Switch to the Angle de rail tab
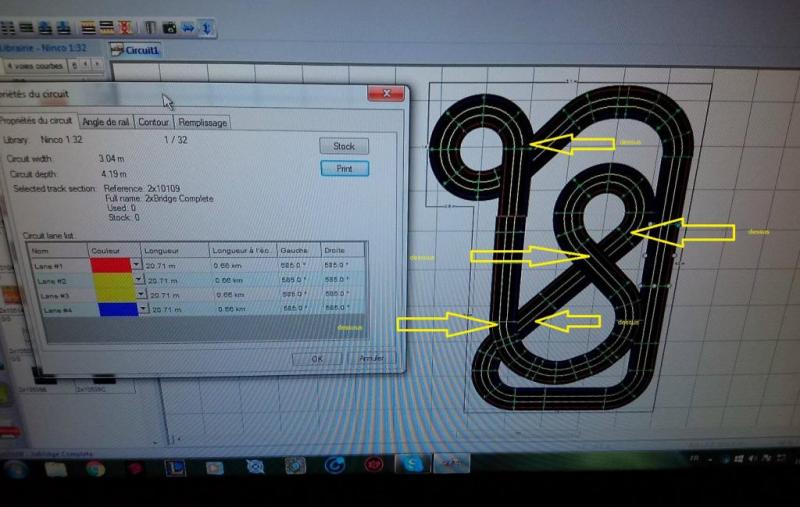This screenshot has height=507, width=800. 106,121
